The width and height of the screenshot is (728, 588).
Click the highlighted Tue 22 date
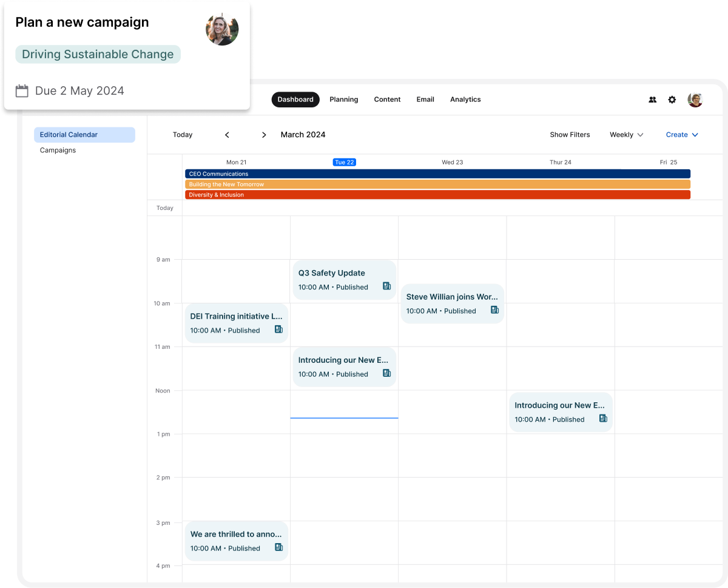click(344, 162)
